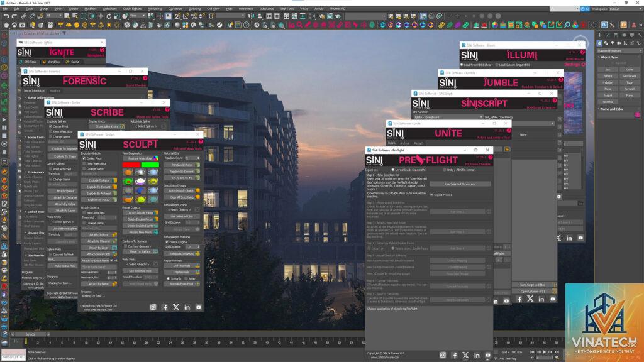644x362 pixels.
Task: Open help via the question mark in Sculpt
Action: click(x=201, y=141)
